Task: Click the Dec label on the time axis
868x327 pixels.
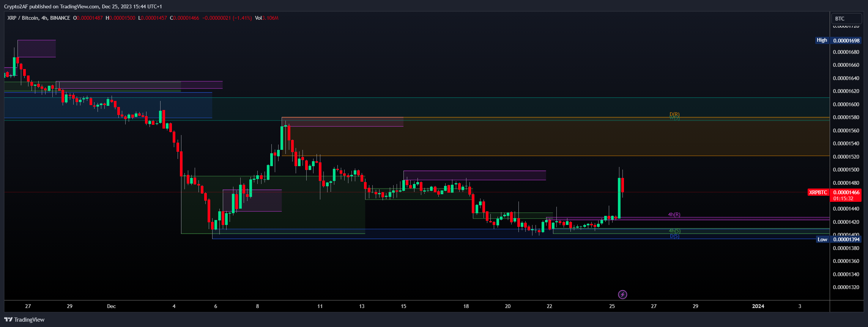Action: point(111,306)
